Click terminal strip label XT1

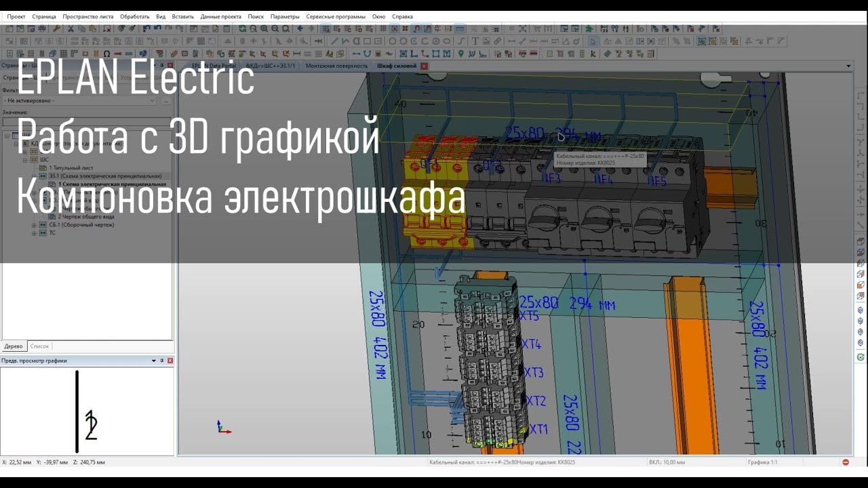tap(538, 429)
